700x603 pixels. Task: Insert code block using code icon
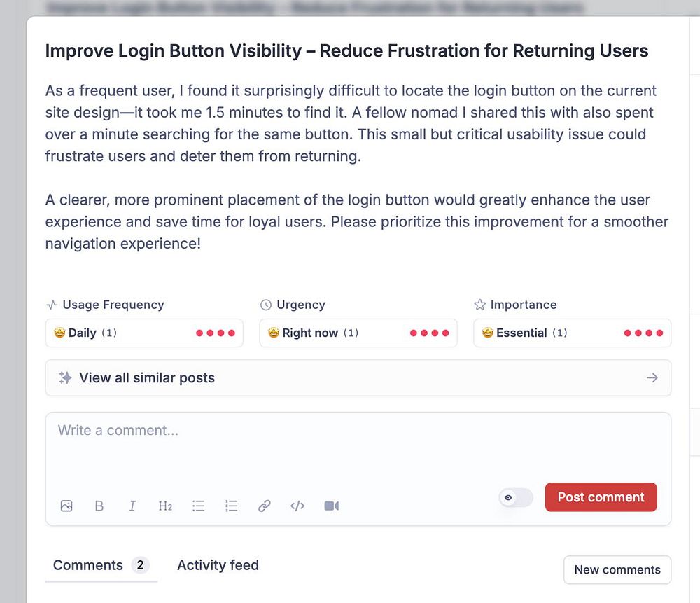(297, 506)
